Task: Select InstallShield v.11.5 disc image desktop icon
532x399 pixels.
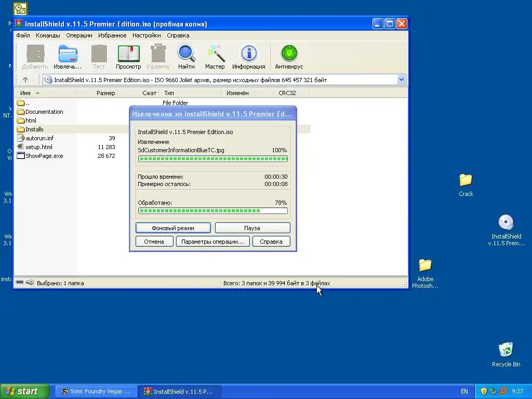Action: pyautogui.click(x=506, y=230)
